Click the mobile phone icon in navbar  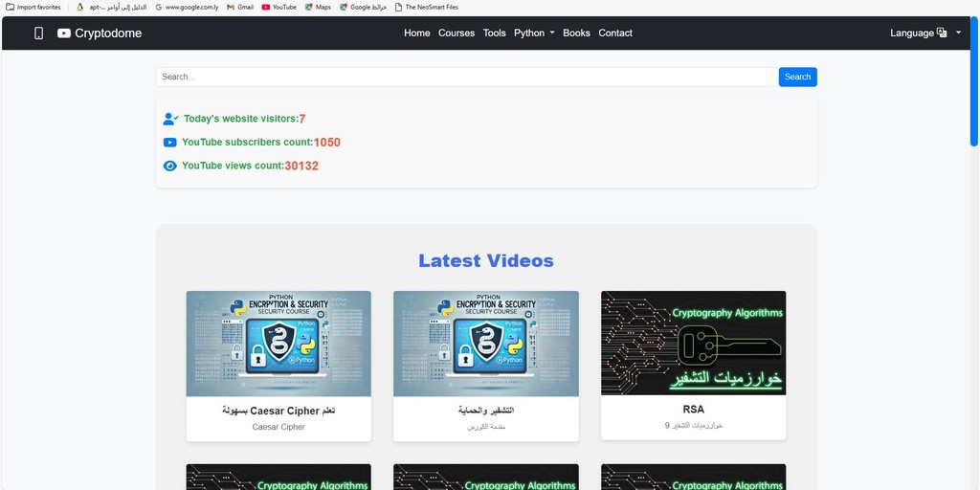[x=38, y=33]
